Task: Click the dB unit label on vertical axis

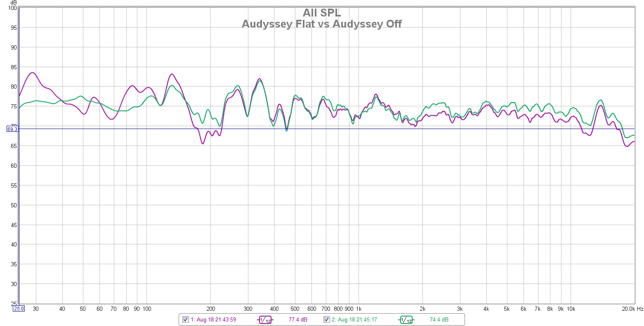Action: [x=14, y=2]
